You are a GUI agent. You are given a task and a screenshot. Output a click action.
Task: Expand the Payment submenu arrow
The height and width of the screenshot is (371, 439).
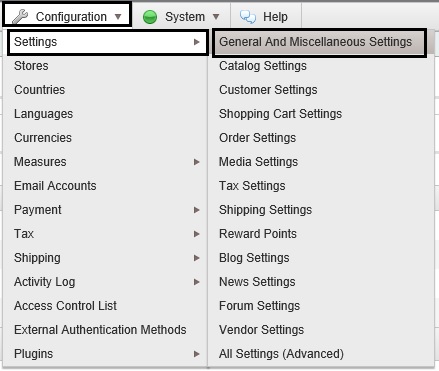(x=197, y=210)
